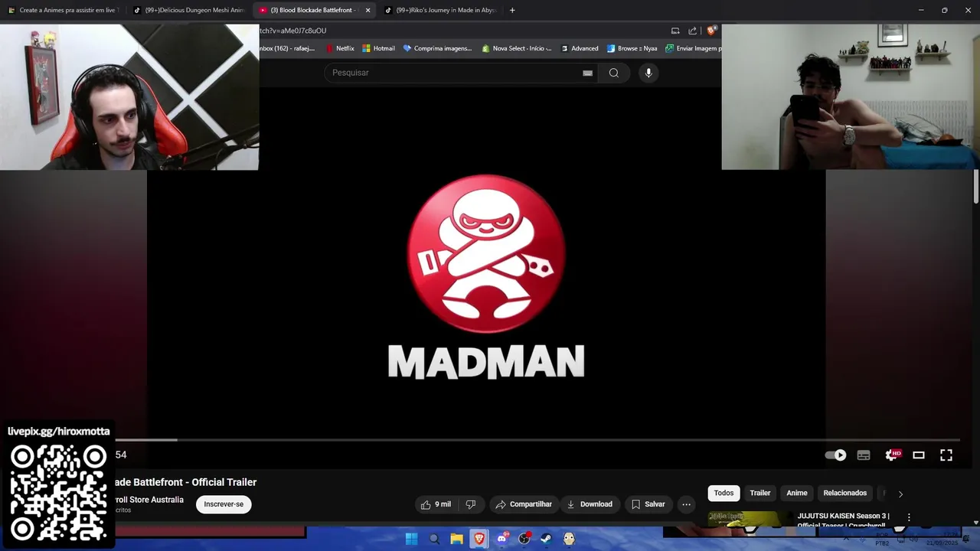Screen dimensions: 980x551
Task: Open a new browser tab with plus
Action: tap(512, 10)
